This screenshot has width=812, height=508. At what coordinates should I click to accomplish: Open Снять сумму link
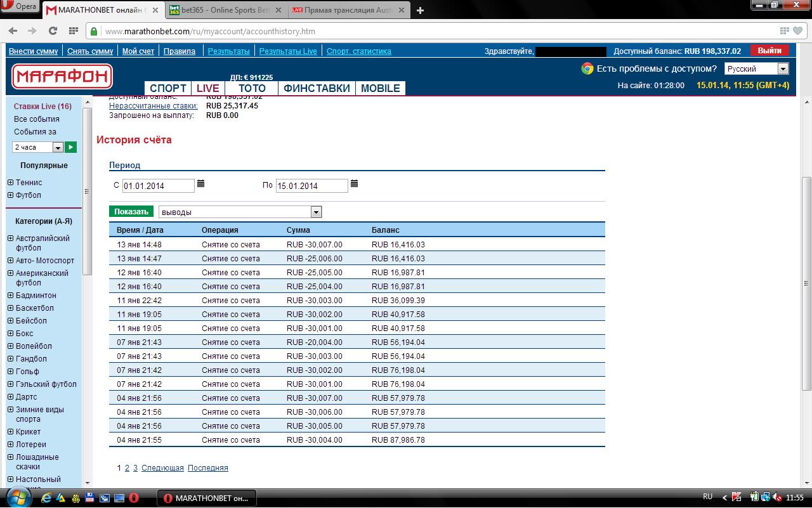[90, 51]
